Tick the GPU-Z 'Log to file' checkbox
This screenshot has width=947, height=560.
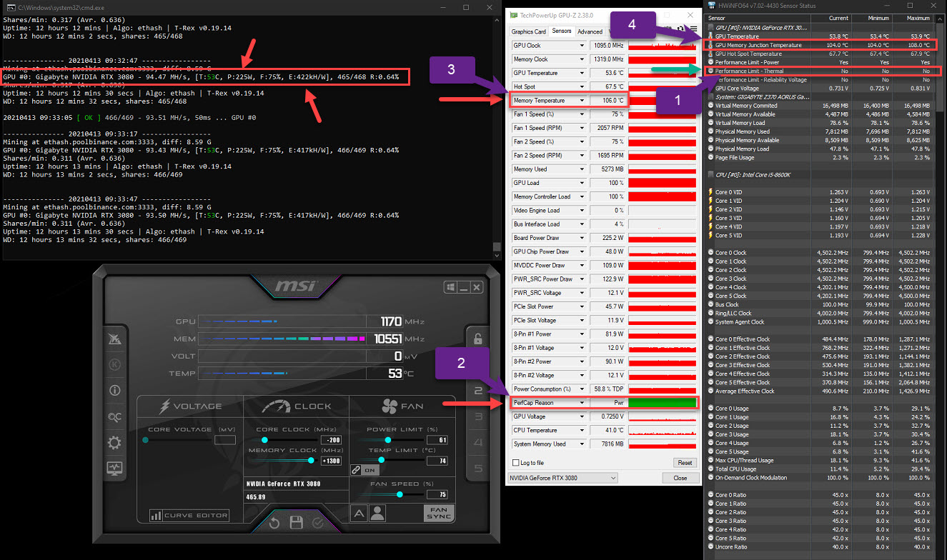516,463
